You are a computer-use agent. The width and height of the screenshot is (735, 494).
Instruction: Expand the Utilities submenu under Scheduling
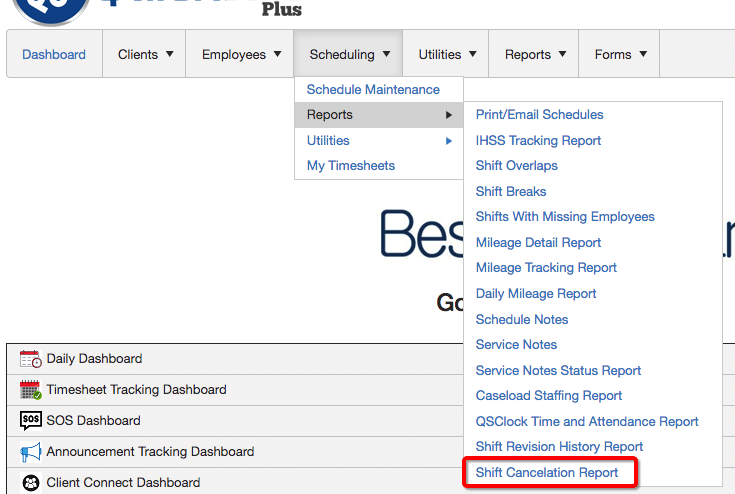pyautogui.click(x=379, y=140)
